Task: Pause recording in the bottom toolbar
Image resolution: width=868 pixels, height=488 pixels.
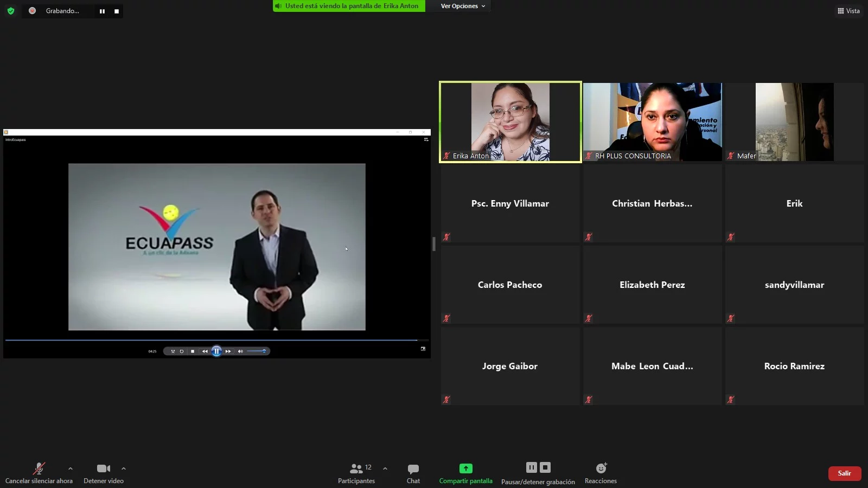Action: [x=532, y=467]
